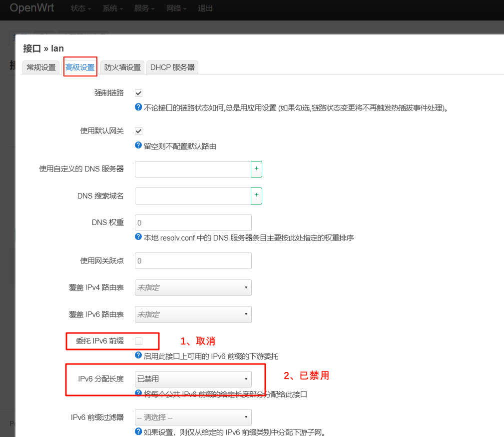
Task: Click help icon below DNS 权重 field
Action: click(138, 237)
